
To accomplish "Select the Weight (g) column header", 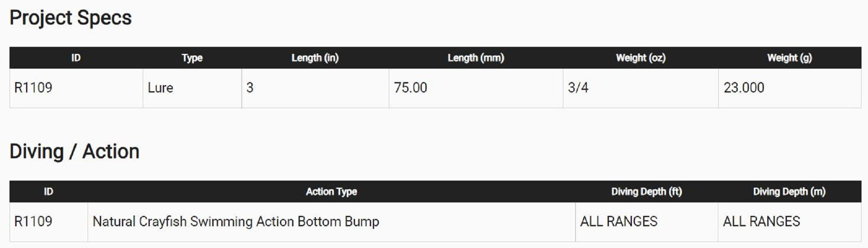I will point(789,58).
